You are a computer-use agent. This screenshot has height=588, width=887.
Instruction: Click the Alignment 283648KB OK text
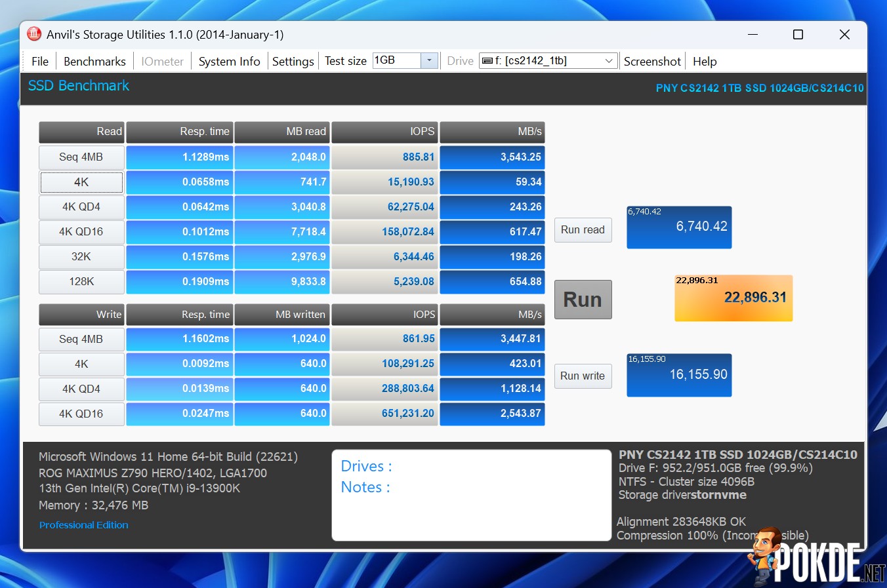coord(681,522)
